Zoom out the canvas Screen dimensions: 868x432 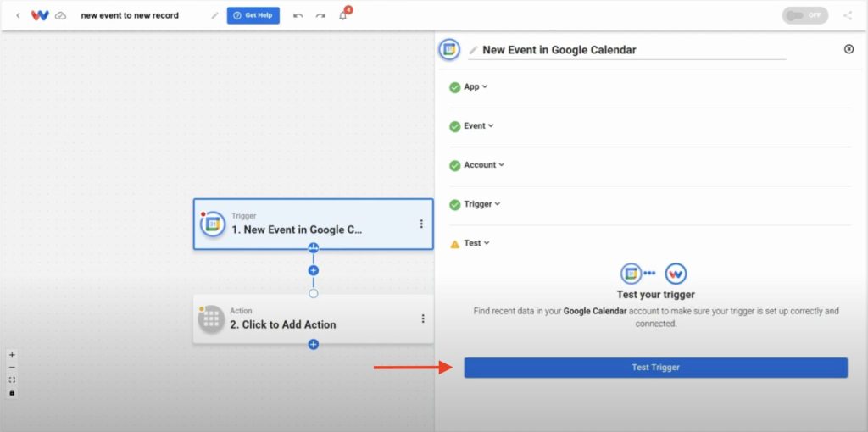coord(12,368)
